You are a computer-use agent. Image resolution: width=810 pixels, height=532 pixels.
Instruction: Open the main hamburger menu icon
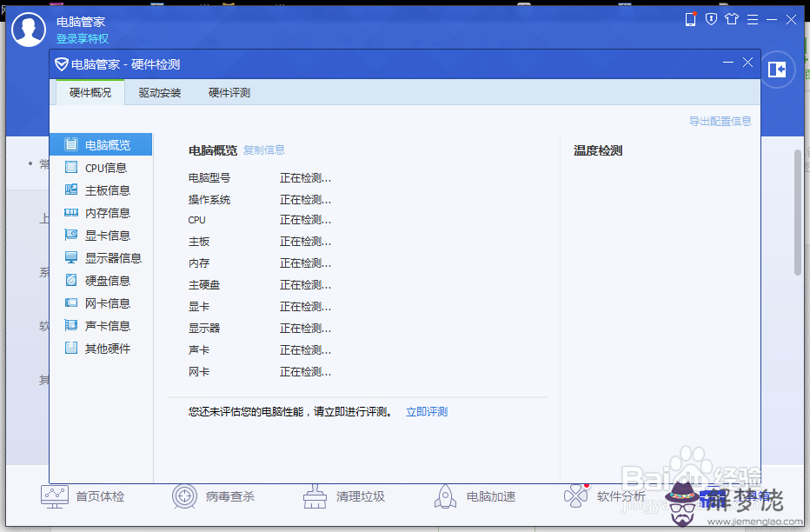[x=753, y=20]
